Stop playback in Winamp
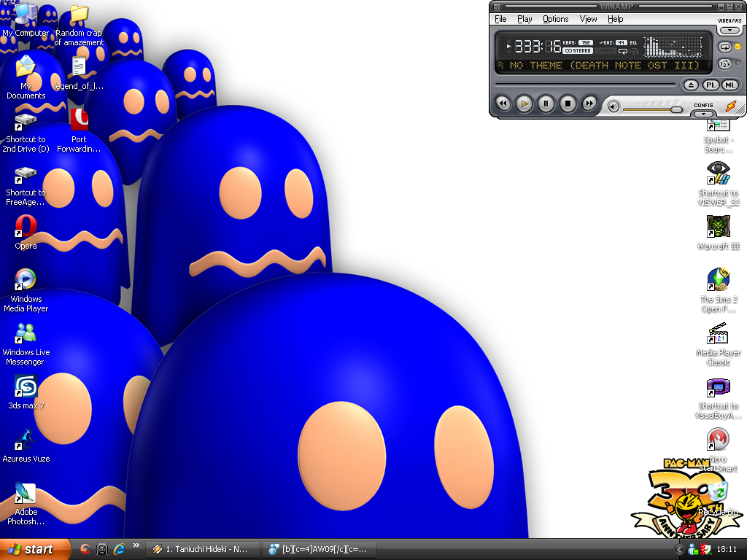Image resolution: width=747 pixels, height=560 pixels. (x=568, y=104)
